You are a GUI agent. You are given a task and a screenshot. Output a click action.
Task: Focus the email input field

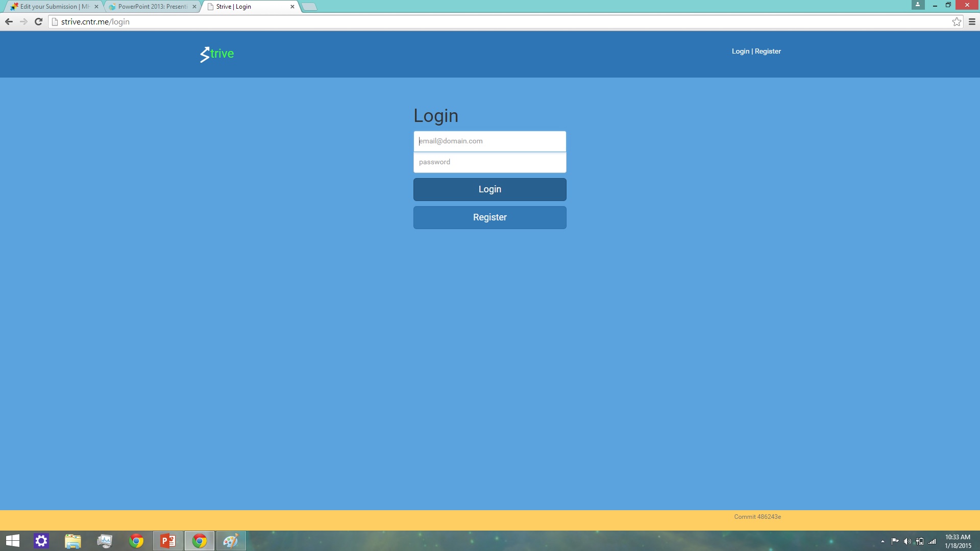pyautogui.click(x=489, y=141)
